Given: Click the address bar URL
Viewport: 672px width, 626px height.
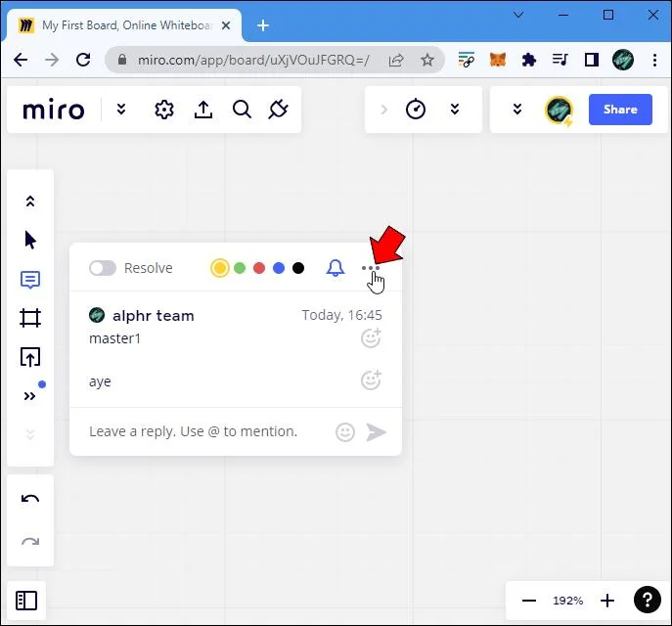Looking at the screenshot, I should (253, 60).
